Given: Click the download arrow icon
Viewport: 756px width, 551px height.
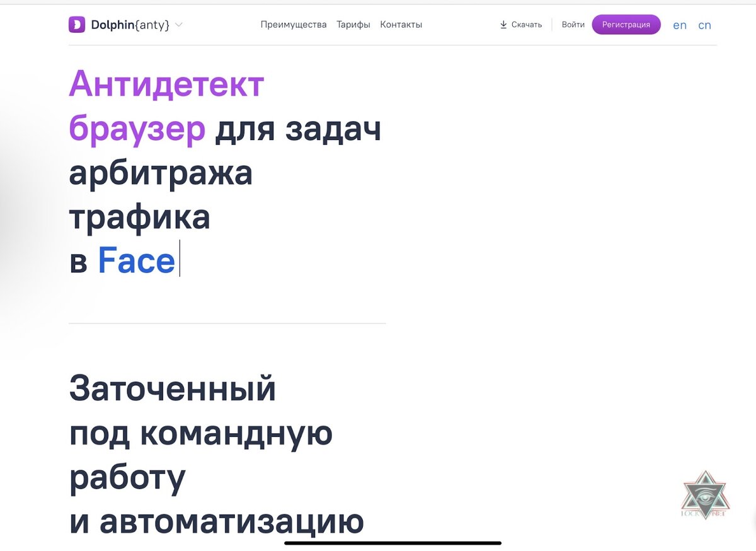Looking at the screenshot, I should pos(503,25).
